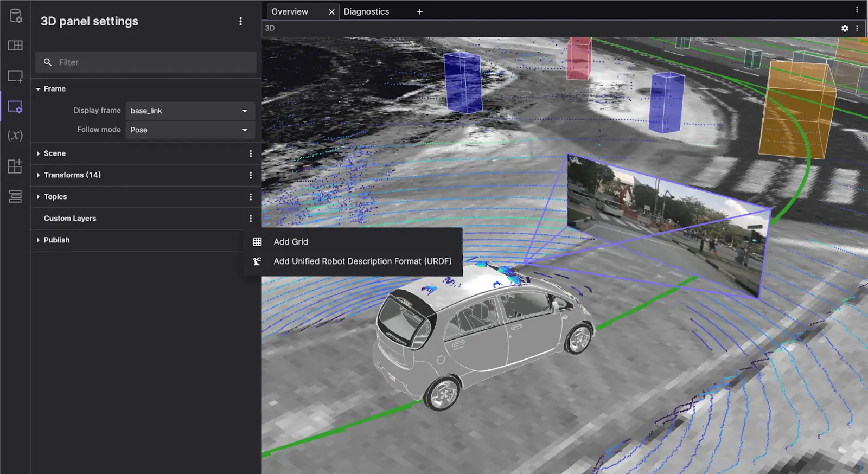Viewport: 868px width, 474px height.
Task: Open the 3D panel kebab menu
Action: click(x=857, y=28)
